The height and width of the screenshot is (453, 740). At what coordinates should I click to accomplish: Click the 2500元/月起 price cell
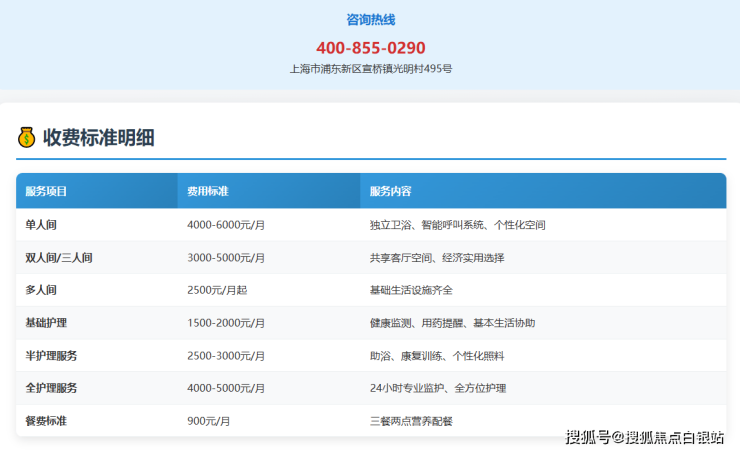pyautogui.click(x=215, y=290)
